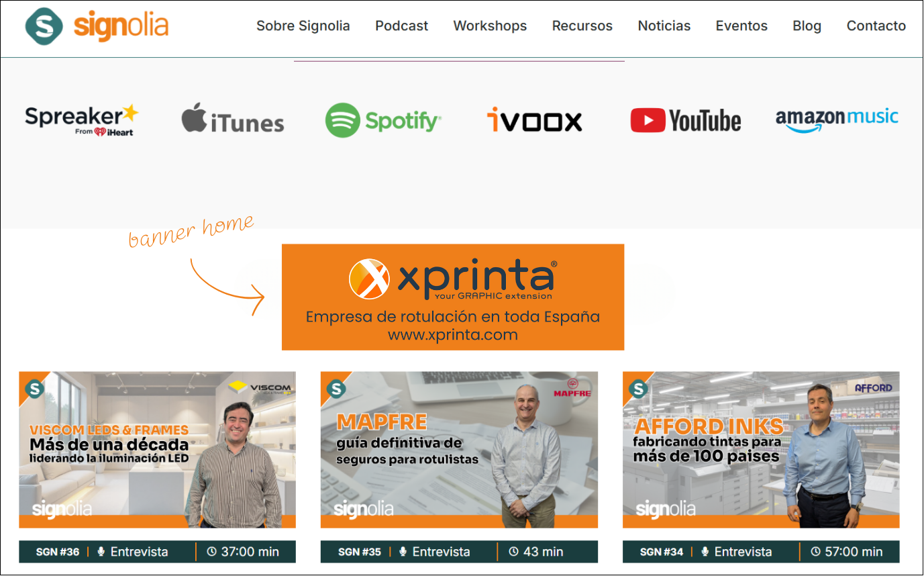924x576 pixels.
Task: Open the Blog navigation link
Action: click(x=807, y=26)
